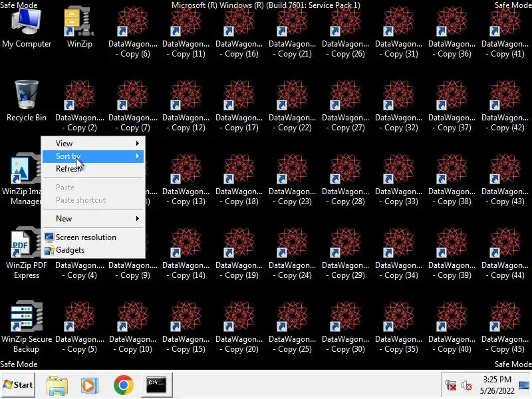Select DataWagon Copy (29) shortcut
This screenshot has width=532, height=399.
click(x=345, y=254)
